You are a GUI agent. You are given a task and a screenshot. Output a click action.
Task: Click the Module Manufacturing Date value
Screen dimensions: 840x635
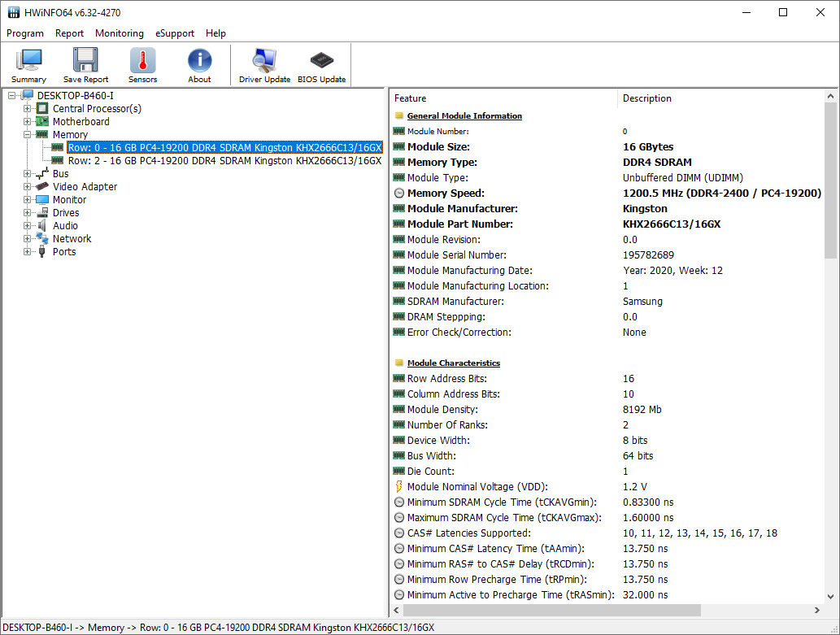coord(672,271)
